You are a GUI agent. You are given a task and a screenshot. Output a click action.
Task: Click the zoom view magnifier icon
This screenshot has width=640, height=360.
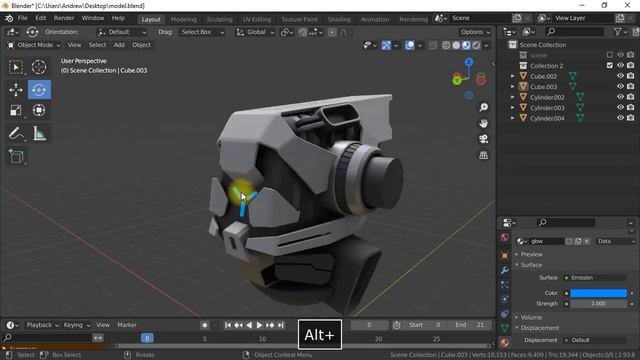[x=484, y=107]
